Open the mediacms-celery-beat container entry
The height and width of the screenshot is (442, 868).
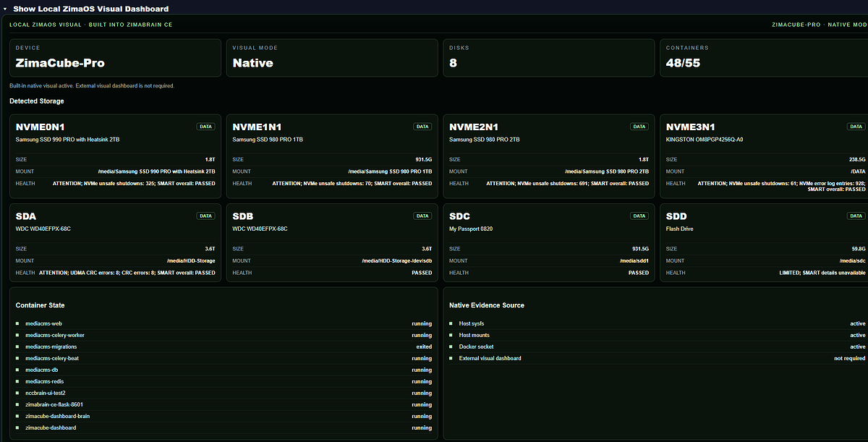click(224, 358)
